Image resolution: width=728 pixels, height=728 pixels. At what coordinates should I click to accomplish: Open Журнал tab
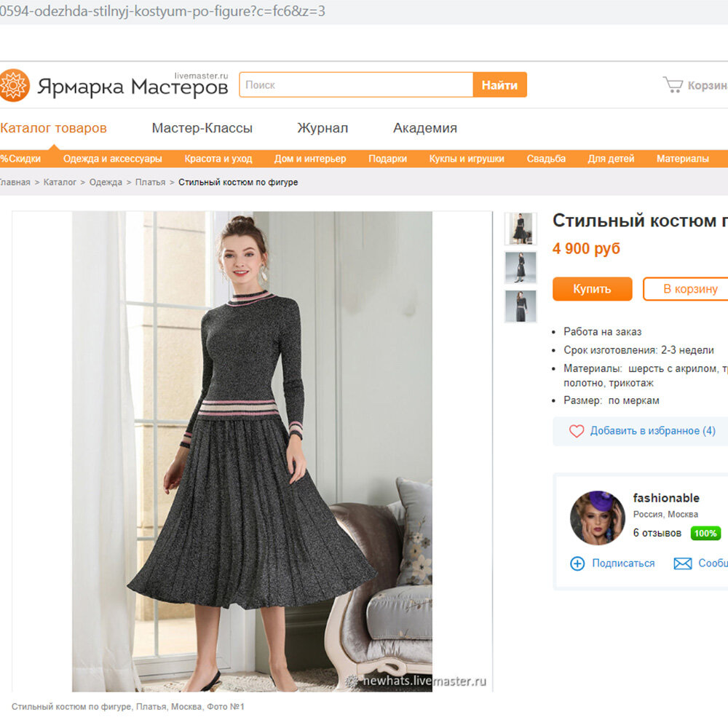pos(323,128)
